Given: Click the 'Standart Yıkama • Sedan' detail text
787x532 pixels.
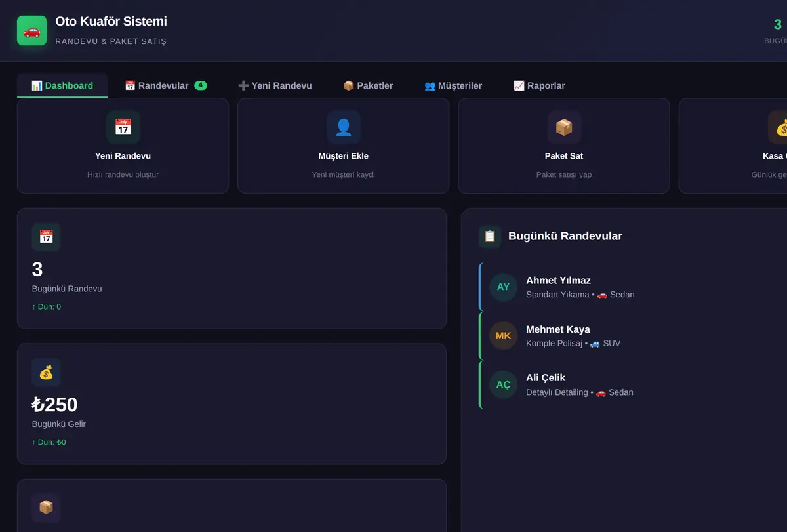Looking at the screenshot, I should (x=580, y=295).
